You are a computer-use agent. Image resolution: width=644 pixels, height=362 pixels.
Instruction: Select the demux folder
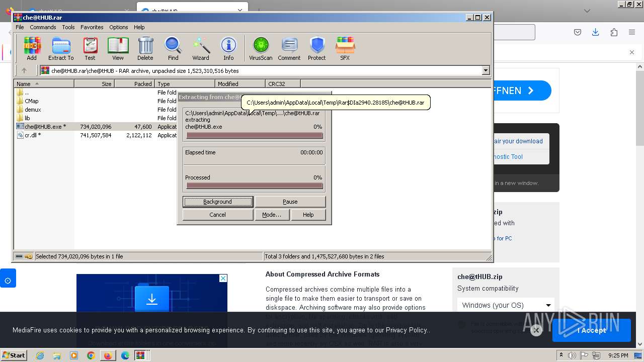tap(33, 110)
